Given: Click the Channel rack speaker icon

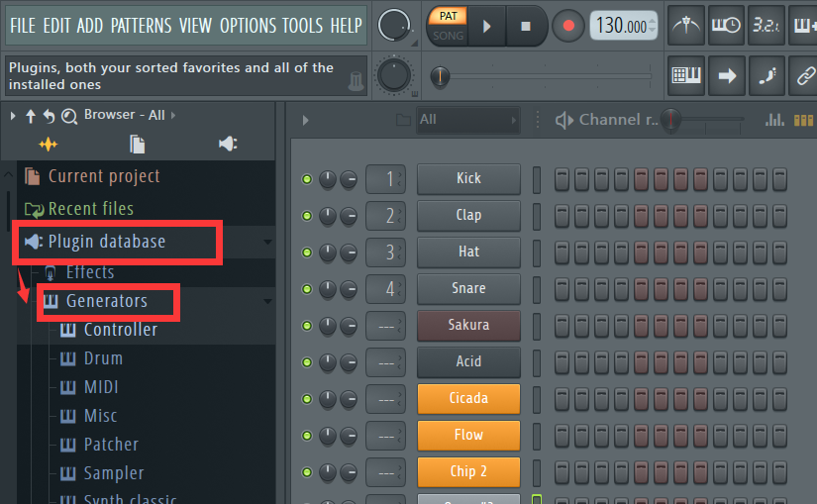Looking at the screenshot, I should [x=564, y=121].
